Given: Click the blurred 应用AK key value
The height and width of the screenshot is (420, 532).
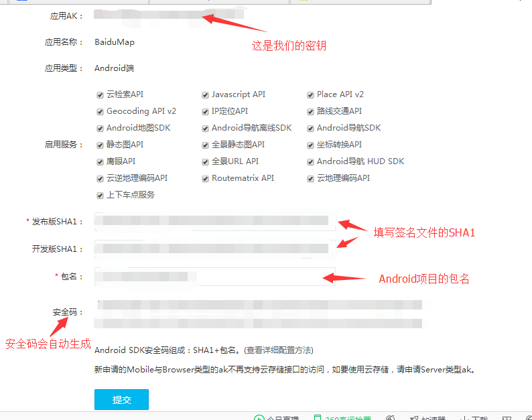Looking at the screenshot, I should pyautogui.click(x=169, y=15).
